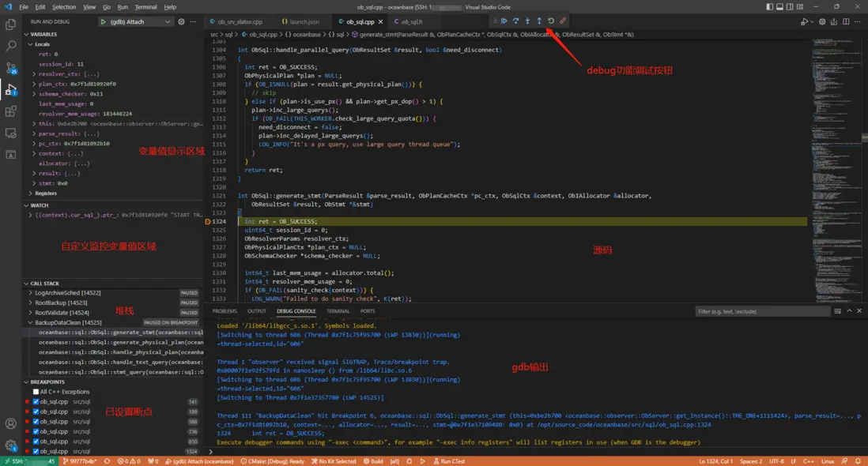Restart the debug session
Screen dimensions: 868x466
(x=551, y=21)
